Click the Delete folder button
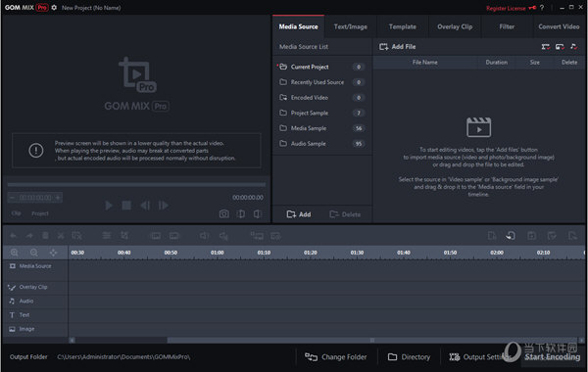The height and width of the screenshot is (372, 588). 345,214
